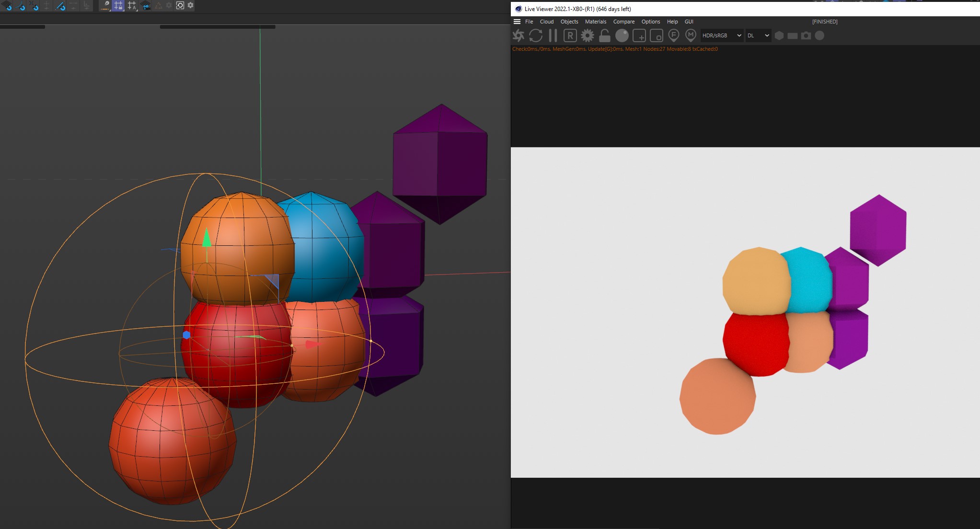980x529 pixels.
Task: Open the Materials menu
Action: 595,22
